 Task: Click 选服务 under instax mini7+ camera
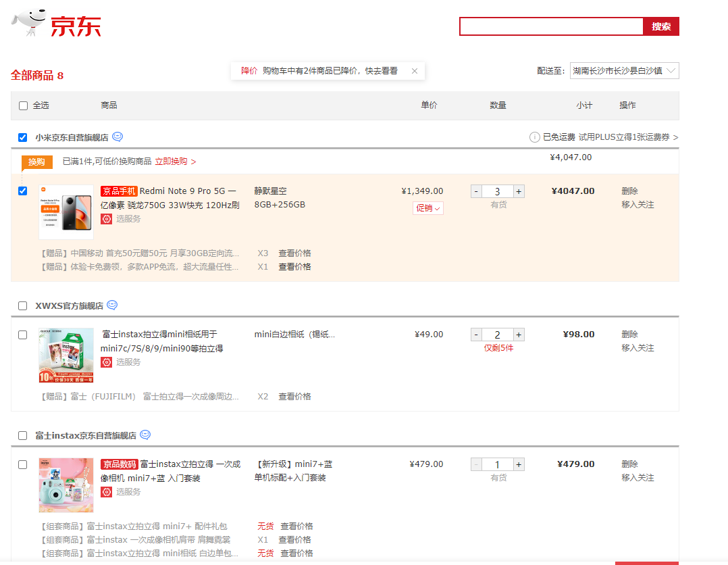coord(128,491)
